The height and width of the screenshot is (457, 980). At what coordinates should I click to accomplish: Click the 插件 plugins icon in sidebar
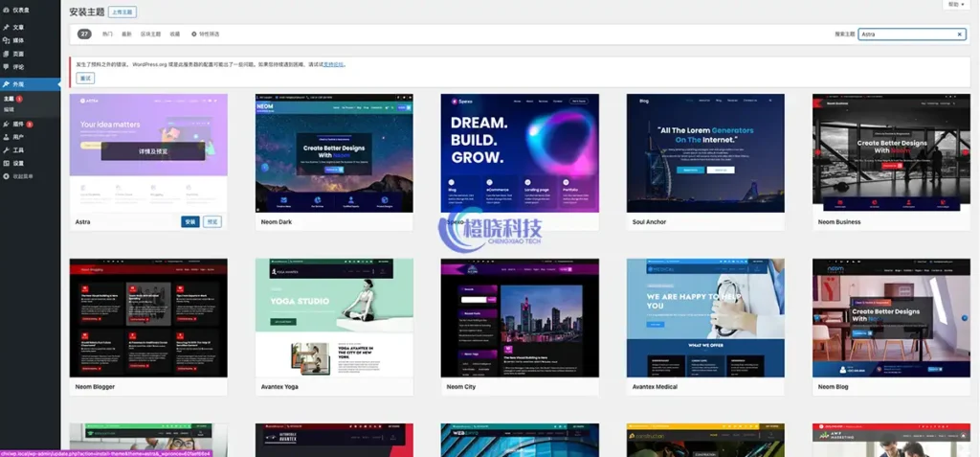coord(6,124)
